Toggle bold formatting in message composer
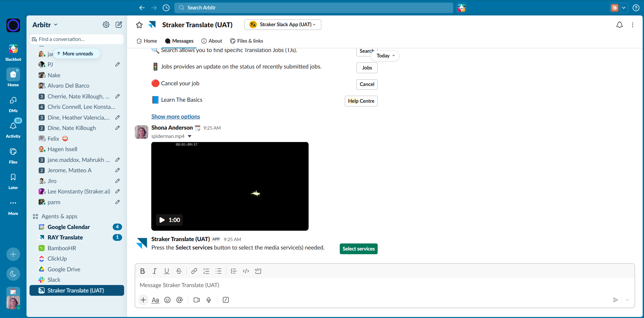This screenshot has width=644, height=318. 143,271
